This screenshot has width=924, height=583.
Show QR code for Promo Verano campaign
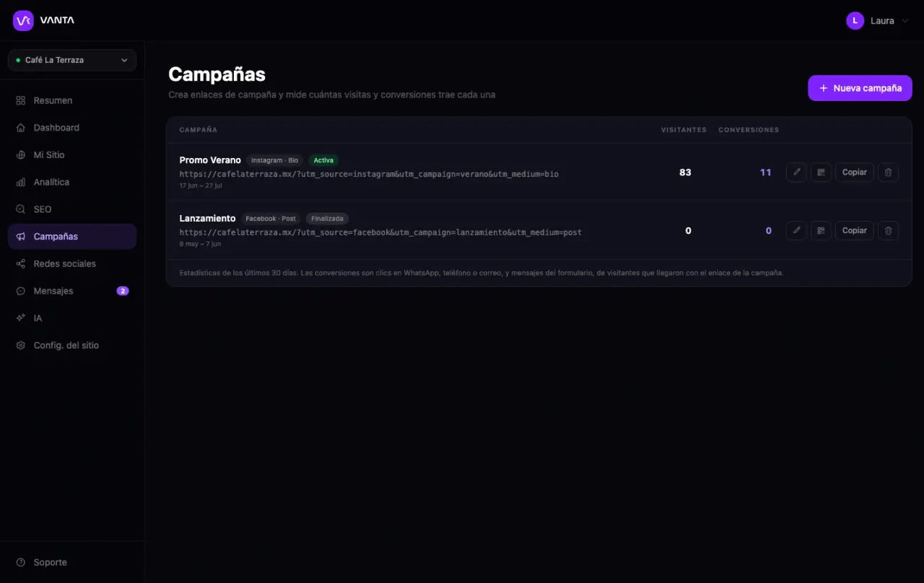[x=821, y=172]
